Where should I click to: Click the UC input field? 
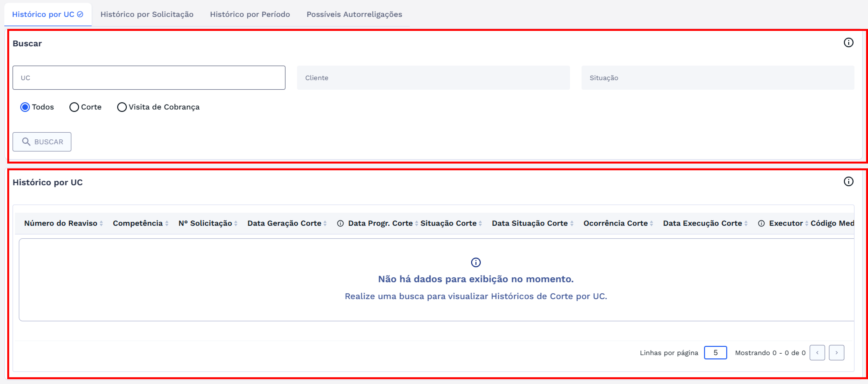tap(149, 77)
